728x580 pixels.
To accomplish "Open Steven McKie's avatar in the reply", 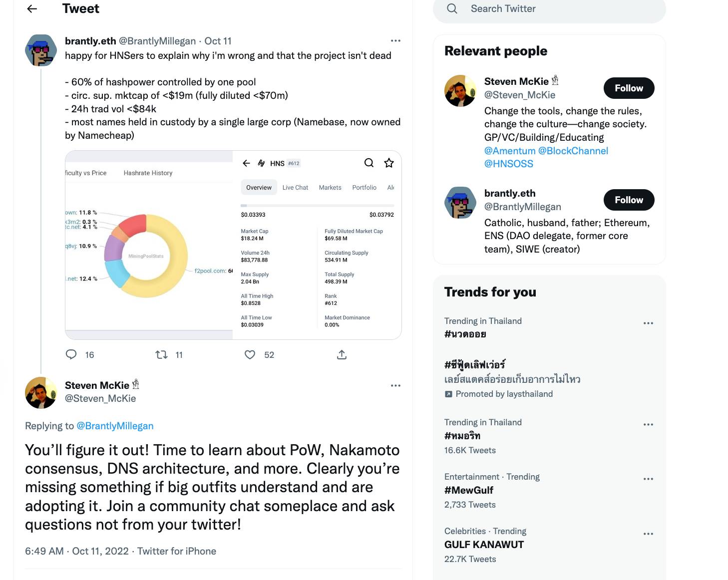I will pyautogui.click(x=41, y=393).
